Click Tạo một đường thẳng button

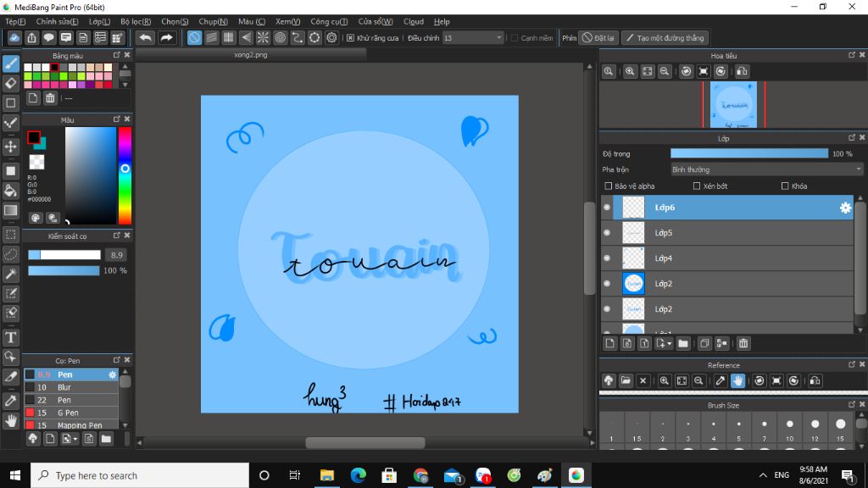[665, 37]
